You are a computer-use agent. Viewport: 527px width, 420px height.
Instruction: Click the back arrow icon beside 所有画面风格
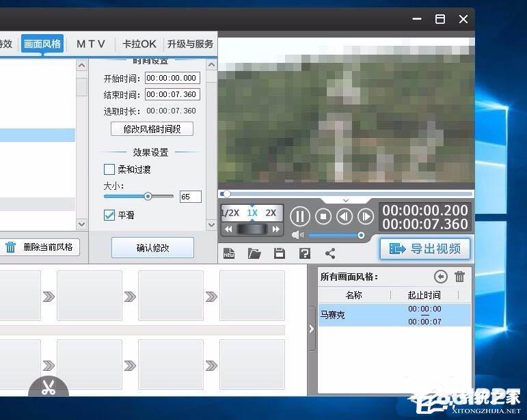441,277
